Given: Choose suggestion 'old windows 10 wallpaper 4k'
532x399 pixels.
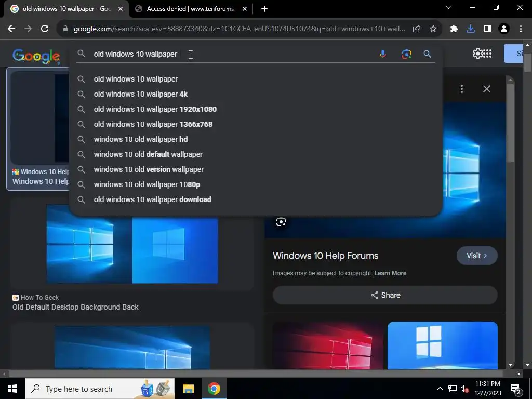Looking at the screenshot, I should pyautogui.click(x=140, y=94).
